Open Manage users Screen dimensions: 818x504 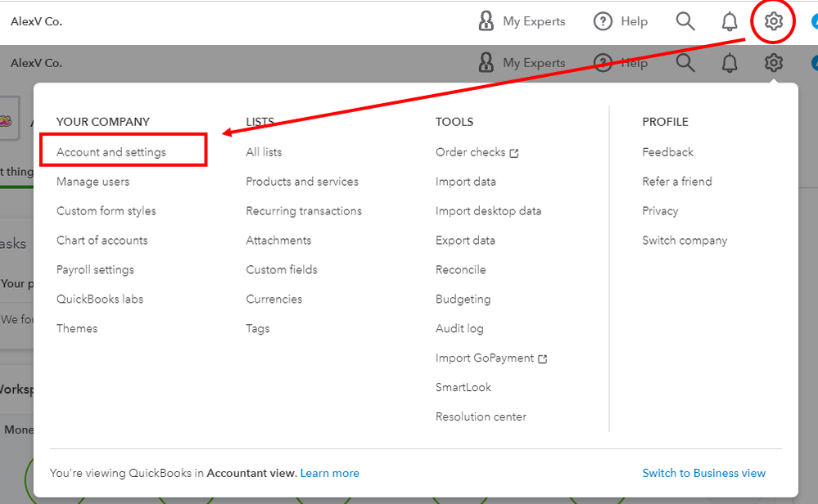click(93, 182)
